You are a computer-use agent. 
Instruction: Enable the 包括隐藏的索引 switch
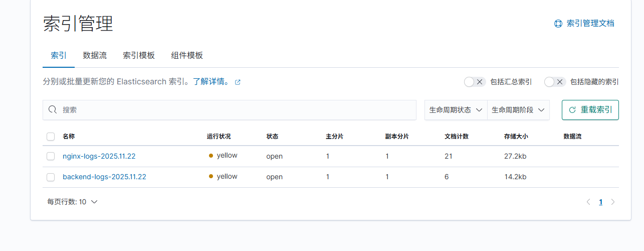(555, 82)
